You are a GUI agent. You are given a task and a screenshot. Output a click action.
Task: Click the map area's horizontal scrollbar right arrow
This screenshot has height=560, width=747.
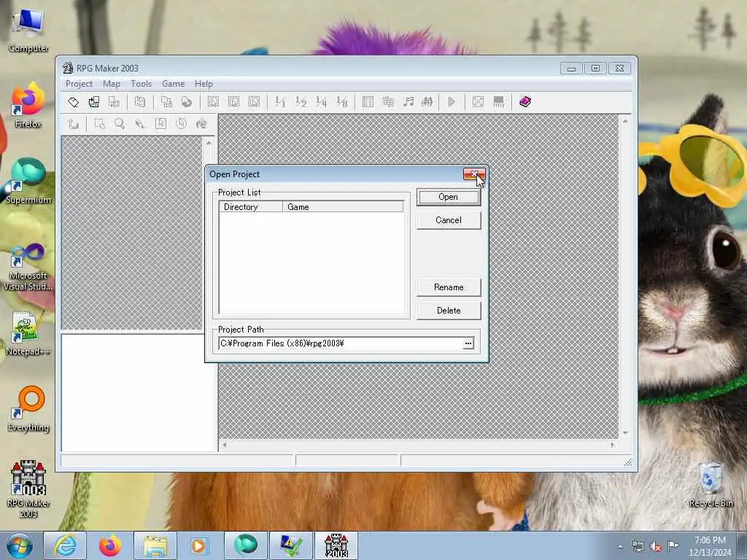[613, 446]
